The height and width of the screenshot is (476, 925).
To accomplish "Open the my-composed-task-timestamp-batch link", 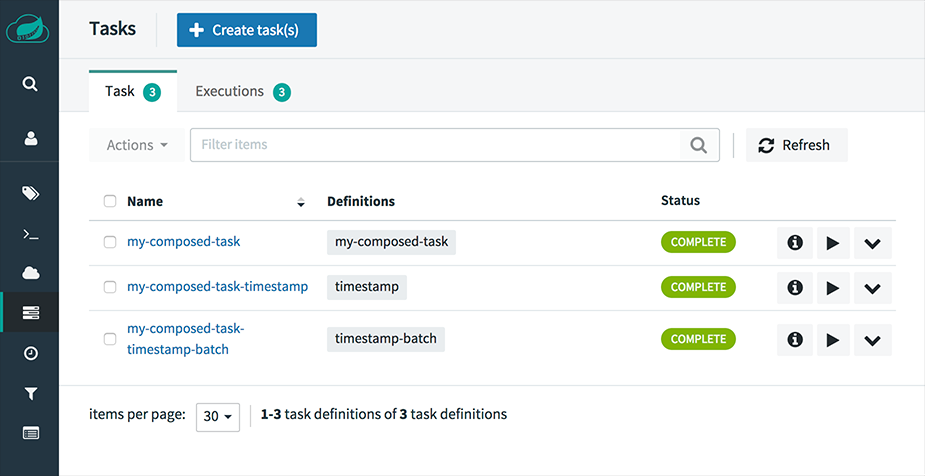I will tap(185, 339).
